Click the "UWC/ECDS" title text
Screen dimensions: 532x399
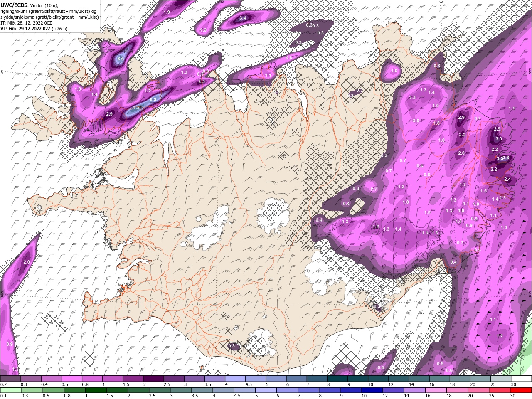click(x=14, y=5)
